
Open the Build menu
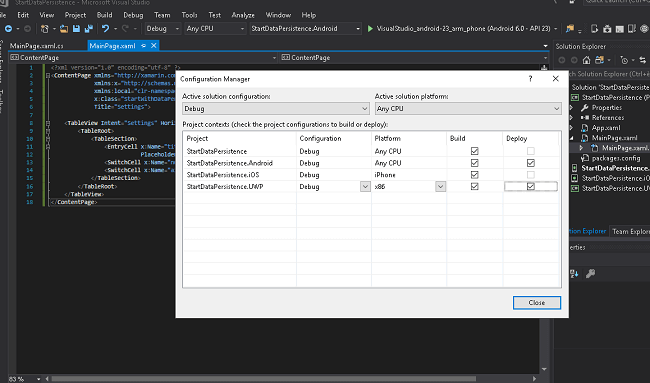(x=104, y=15)
